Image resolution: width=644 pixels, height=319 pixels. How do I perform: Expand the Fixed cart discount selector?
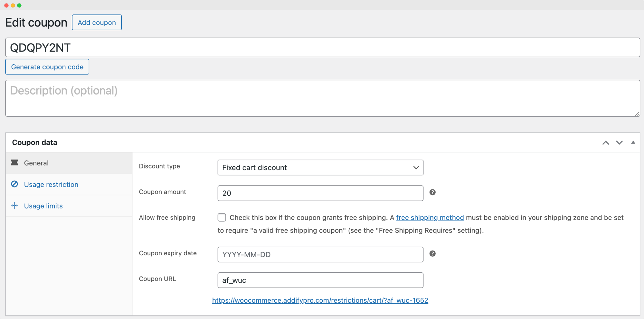[416, 167]
